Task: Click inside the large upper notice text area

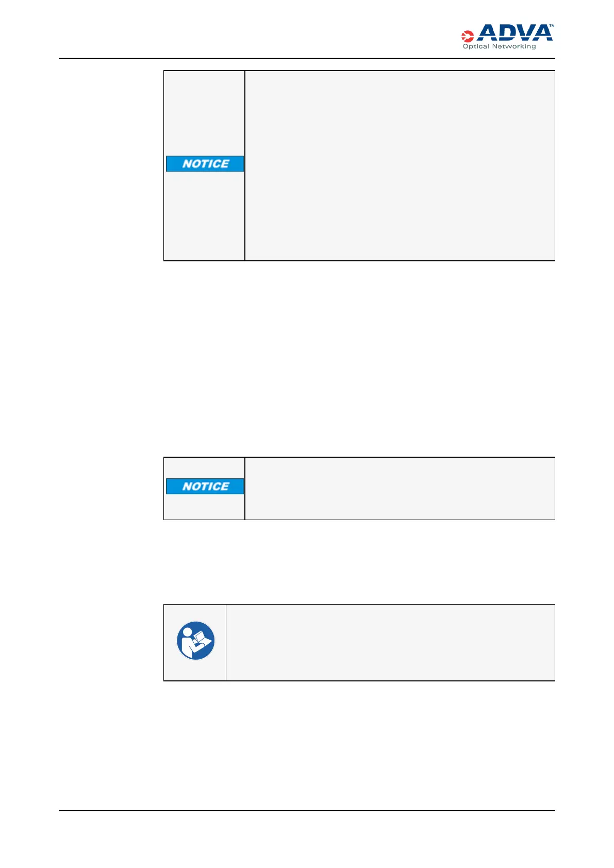Action: coord(400,165)
